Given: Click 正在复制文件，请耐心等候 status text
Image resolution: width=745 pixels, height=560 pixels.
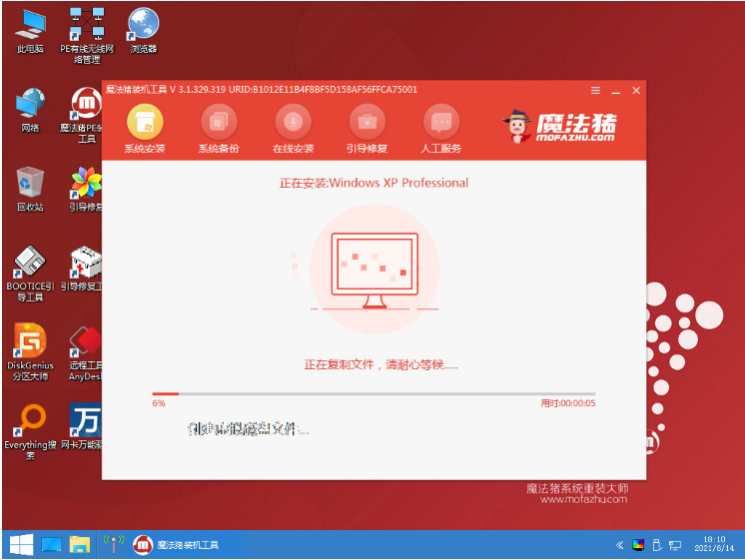Looking at the screenshot, I should click(381, 364).
